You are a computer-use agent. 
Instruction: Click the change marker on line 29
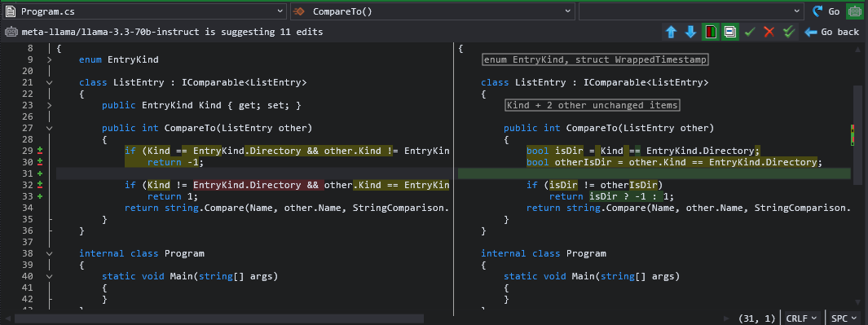40,152
